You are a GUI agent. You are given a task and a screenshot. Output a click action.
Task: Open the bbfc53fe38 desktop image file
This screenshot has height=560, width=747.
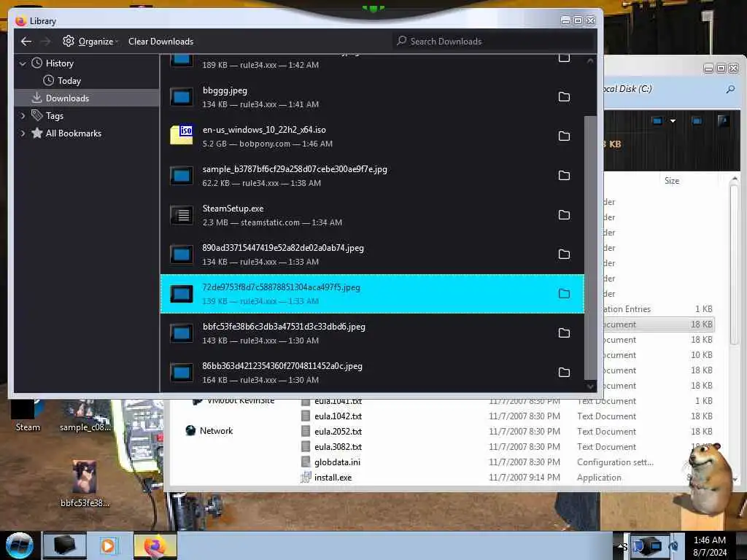85,483
